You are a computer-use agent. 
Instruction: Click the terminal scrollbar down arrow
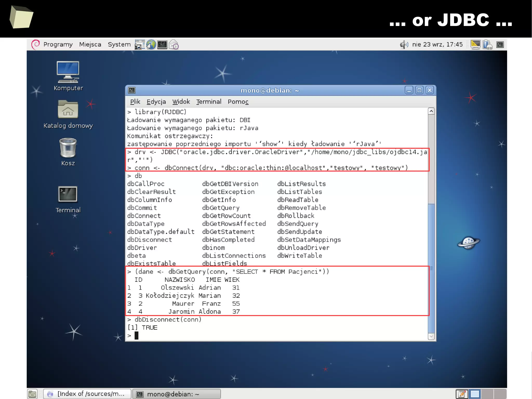pyautogui.click(x=431, y=336)
